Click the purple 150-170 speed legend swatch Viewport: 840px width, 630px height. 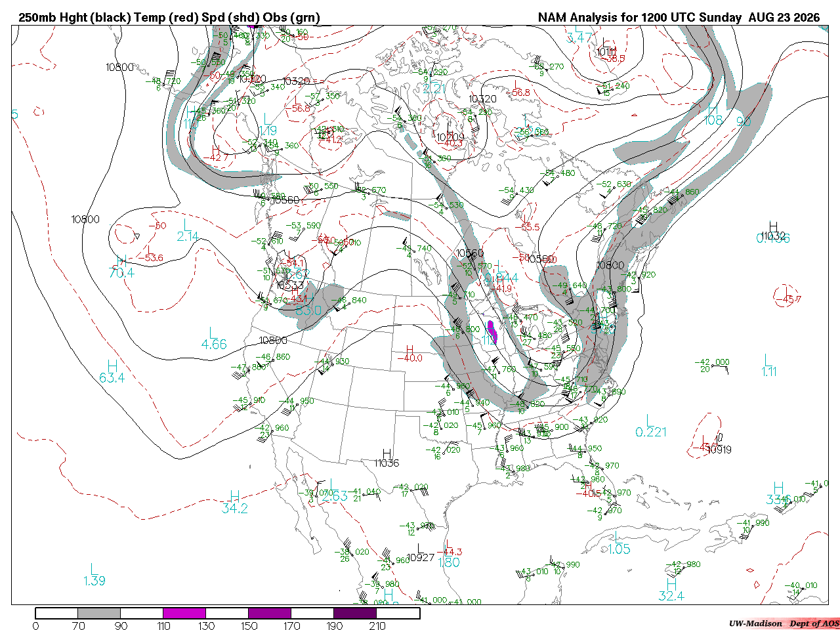270,613
